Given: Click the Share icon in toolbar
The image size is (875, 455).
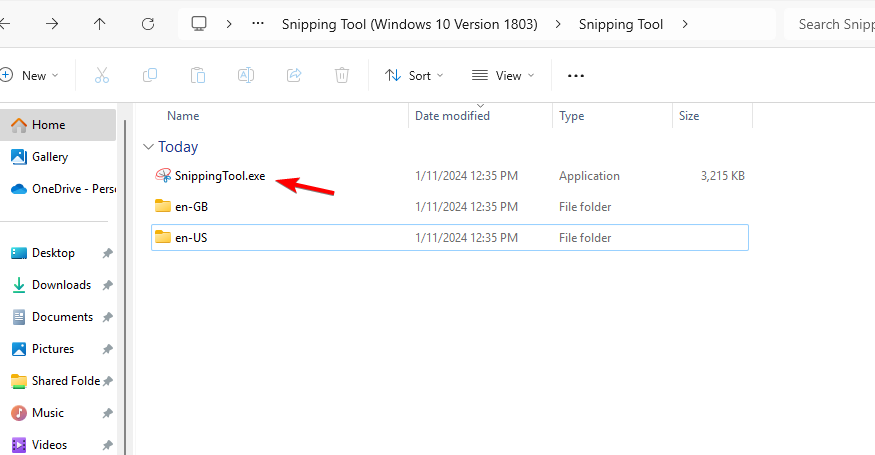Looking at the screenshot, I should 294,75.
